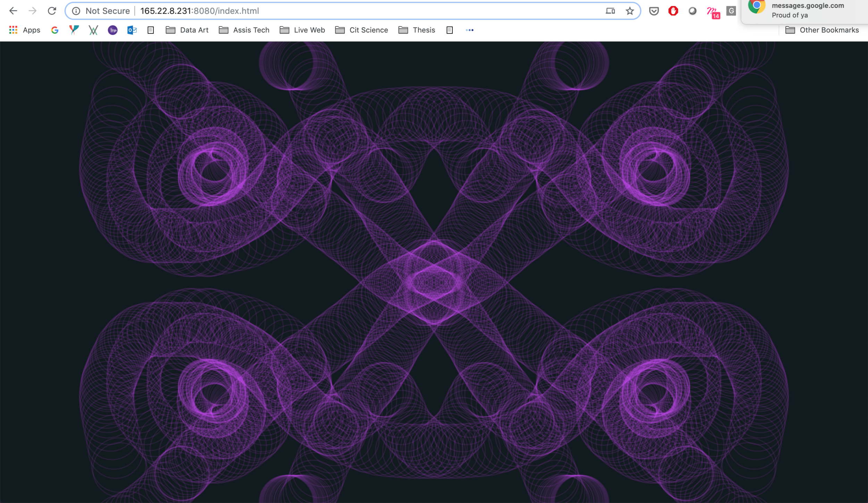
Task: Open the Pocket extension icon
Action: 654,11
